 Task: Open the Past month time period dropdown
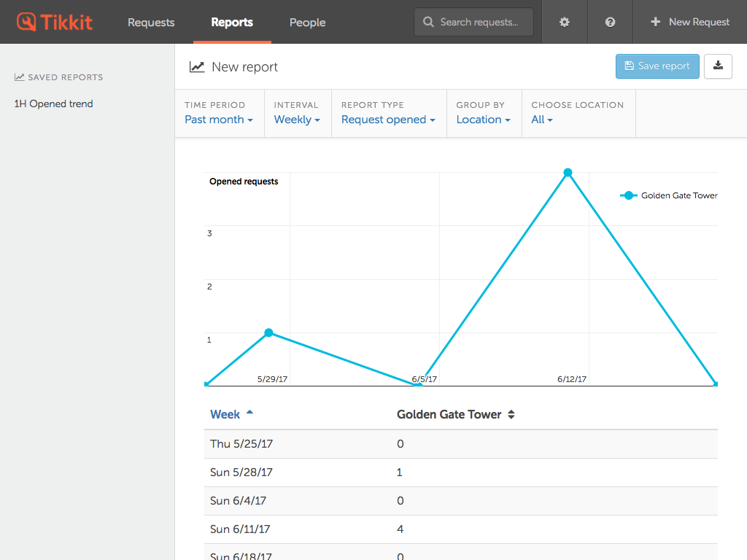[x=218, y=120]
